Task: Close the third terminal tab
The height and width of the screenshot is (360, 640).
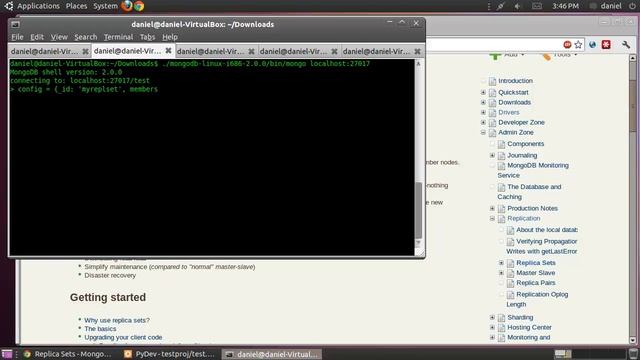Action: point(251,51)
